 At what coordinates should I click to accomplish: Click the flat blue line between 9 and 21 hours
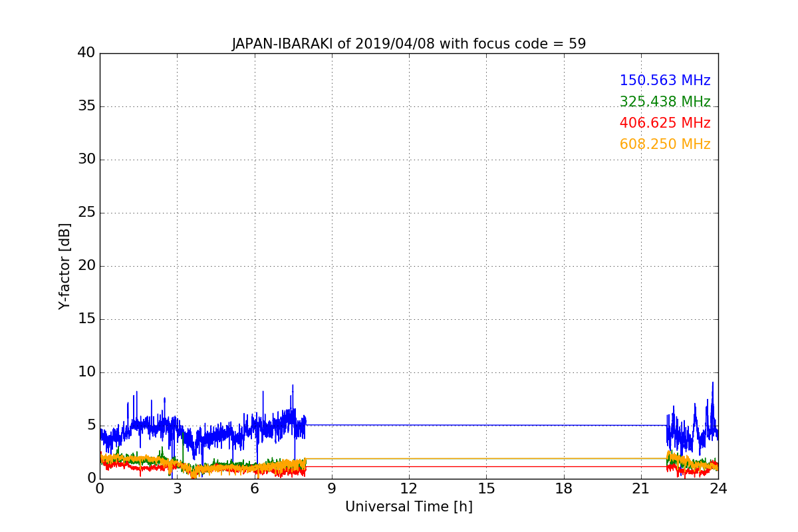coord(486,425)
